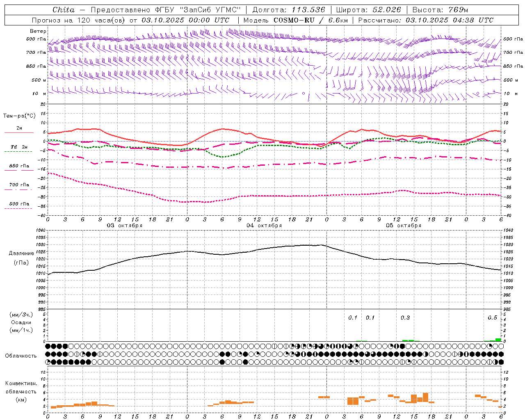Click the (мм/3ч.) precipitation unit label

21,315
